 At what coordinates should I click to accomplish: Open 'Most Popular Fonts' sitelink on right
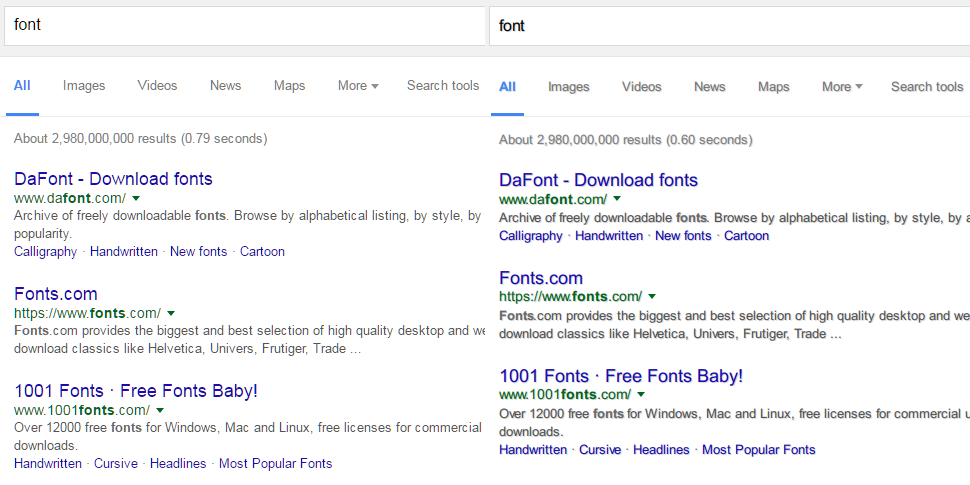click(x=759, y=450)
